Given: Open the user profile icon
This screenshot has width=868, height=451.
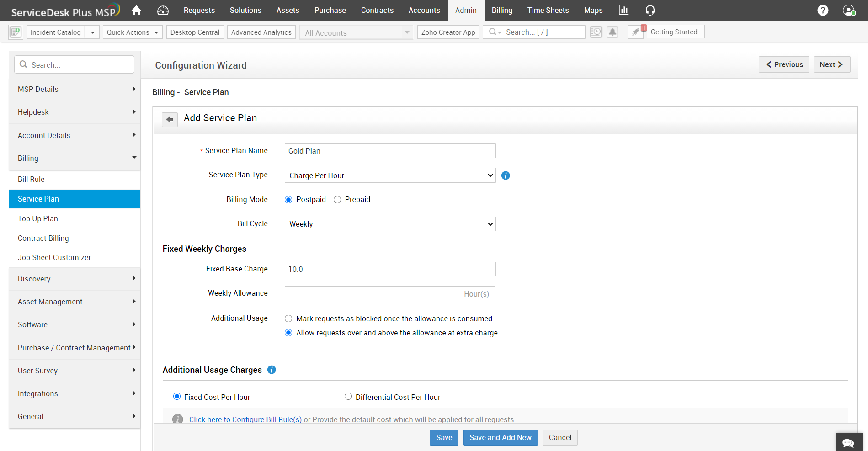Looking at the screenshot, I should point(849,10).
